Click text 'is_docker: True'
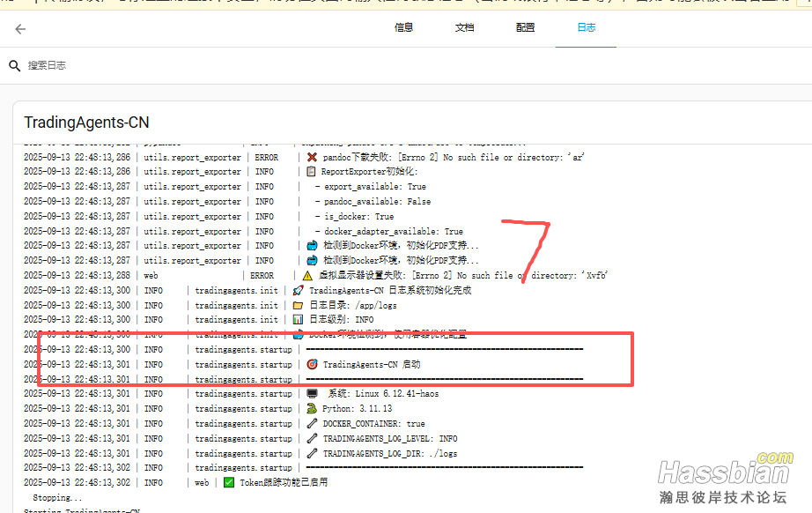 click(358, 217)
